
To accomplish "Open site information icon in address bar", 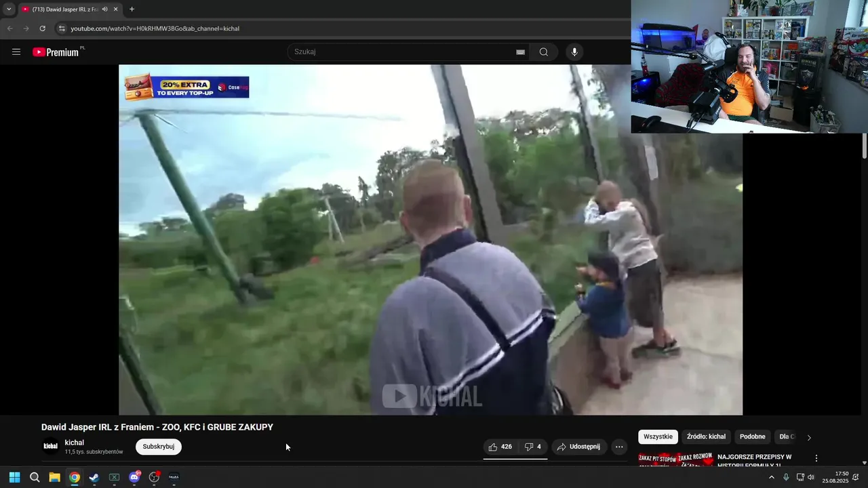I will (x=62, y=28).
